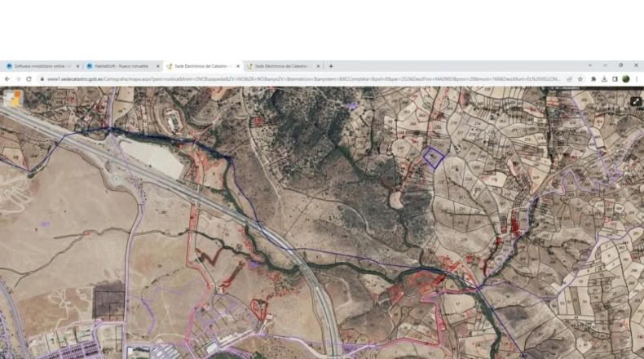The height and width of the screenshot is (359, 644).
Task: Click the blue highlighted parcel on the map
Action: (x=434, y=158)
